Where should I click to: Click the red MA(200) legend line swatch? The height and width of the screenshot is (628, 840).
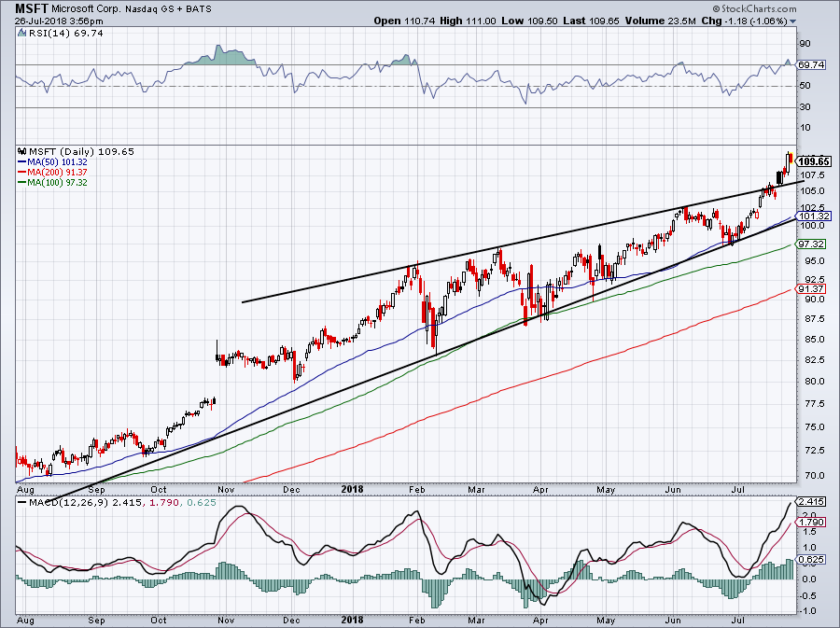point(22,172)
